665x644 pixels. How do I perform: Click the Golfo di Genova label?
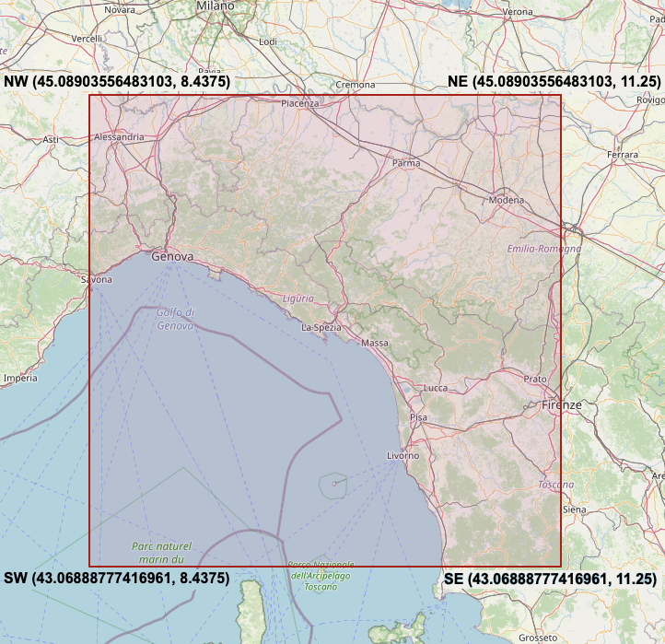tap(175, 319)
